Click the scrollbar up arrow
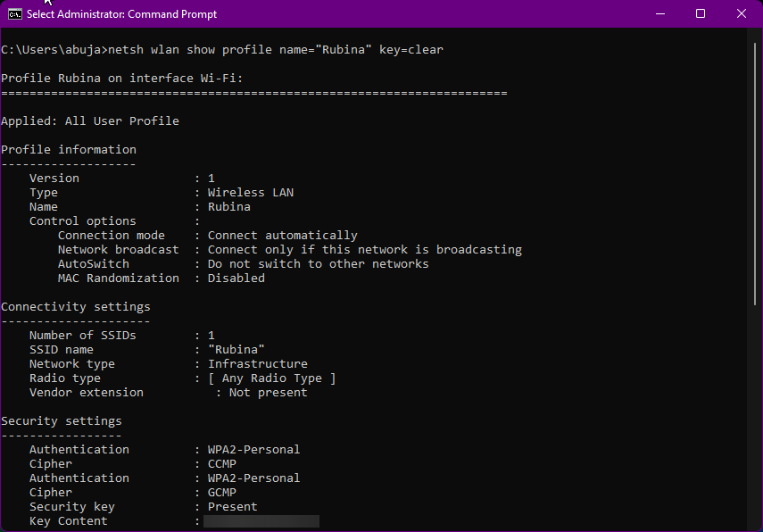 (755, 37)
